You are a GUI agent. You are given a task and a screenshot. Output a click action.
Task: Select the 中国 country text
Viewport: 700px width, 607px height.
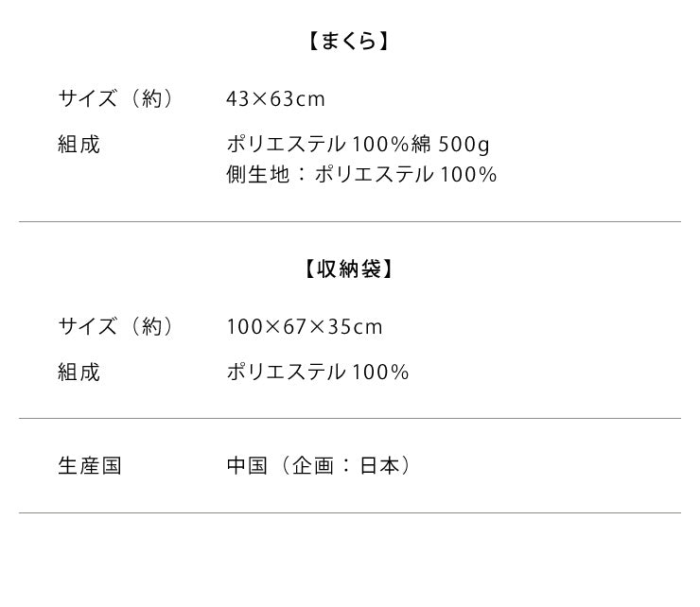248,466
